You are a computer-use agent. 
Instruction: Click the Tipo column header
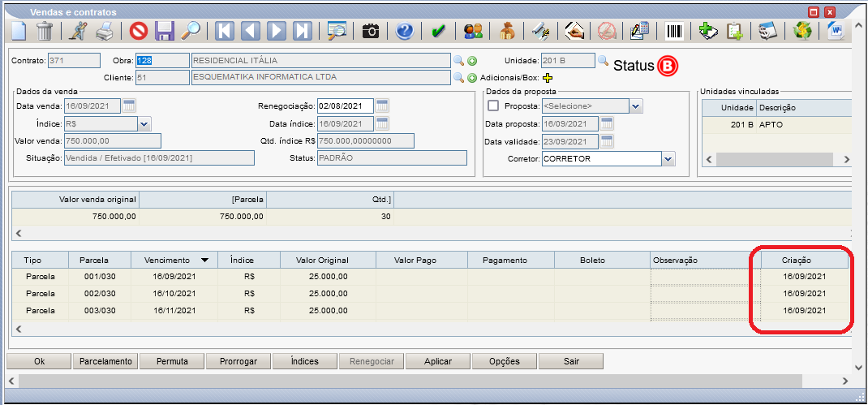tap(41, 260)
